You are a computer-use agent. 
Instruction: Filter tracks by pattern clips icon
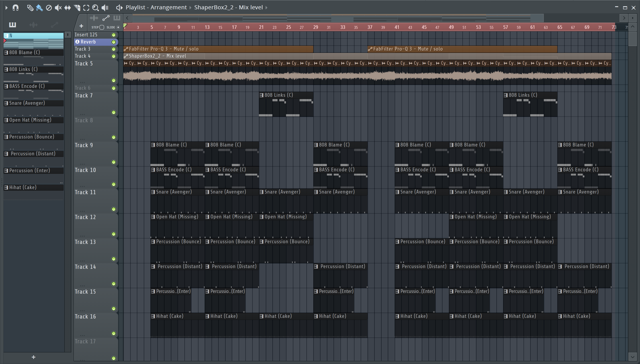117,18
